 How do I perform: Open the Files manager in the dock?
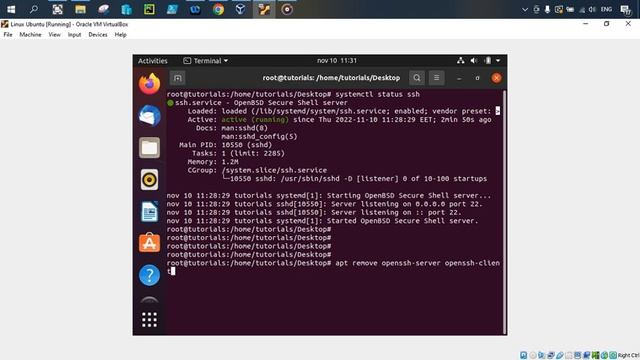149,147
